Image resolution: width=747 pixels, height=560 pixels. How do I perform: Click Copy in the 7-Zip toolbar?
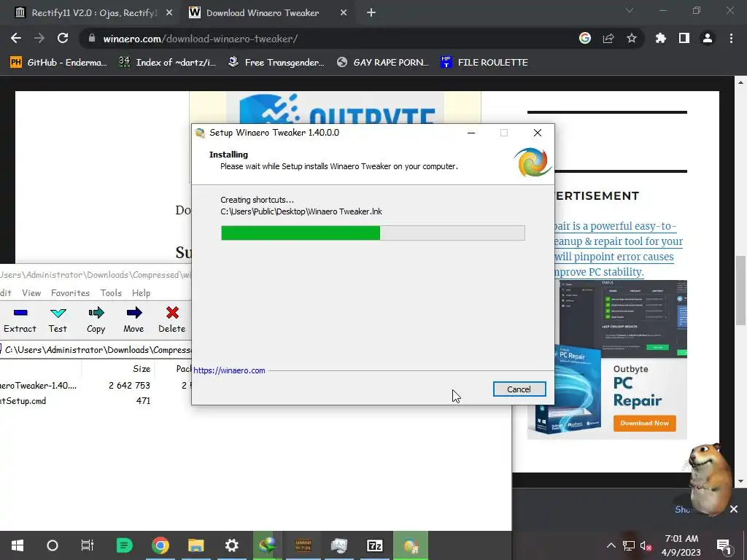[96, 319]
